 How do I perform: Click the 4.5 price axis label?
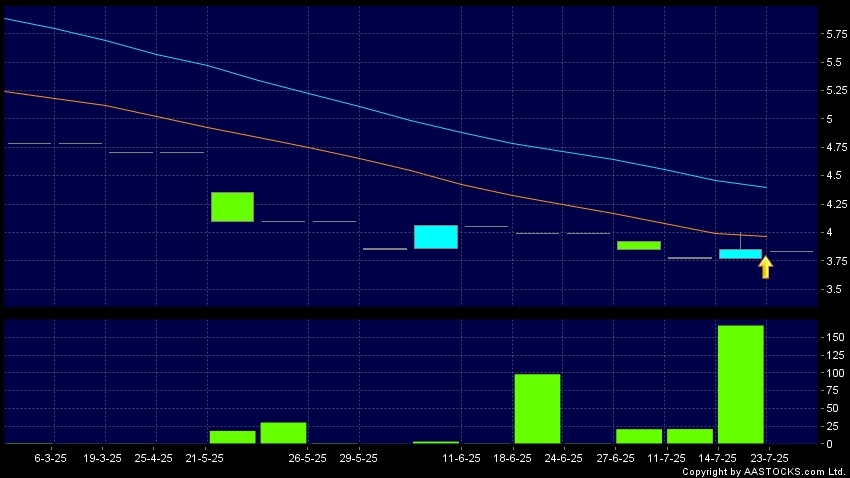tap(834, 176)
